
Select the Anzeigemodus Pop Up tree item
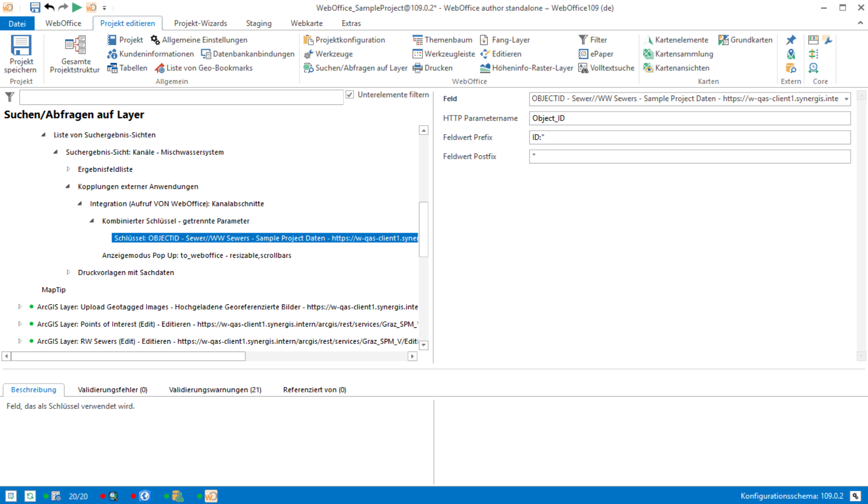[x=196, y=255]
